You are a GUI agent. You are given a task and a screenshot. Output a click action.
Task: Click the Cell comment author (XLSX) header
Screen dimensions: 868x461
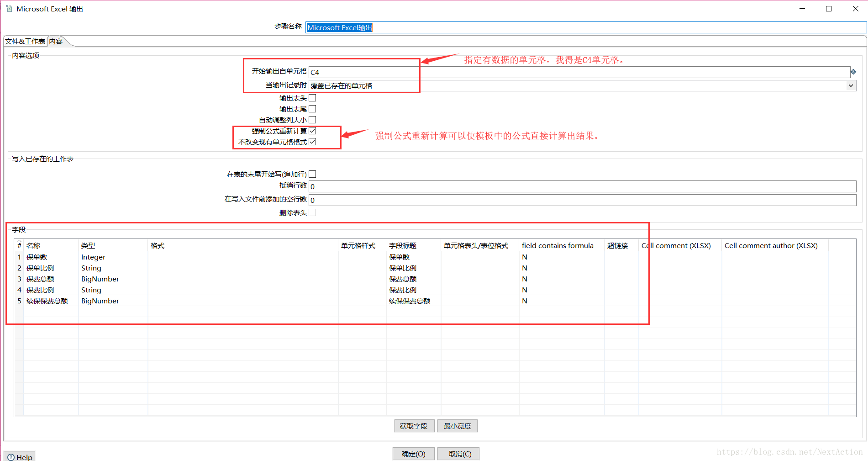775,245
